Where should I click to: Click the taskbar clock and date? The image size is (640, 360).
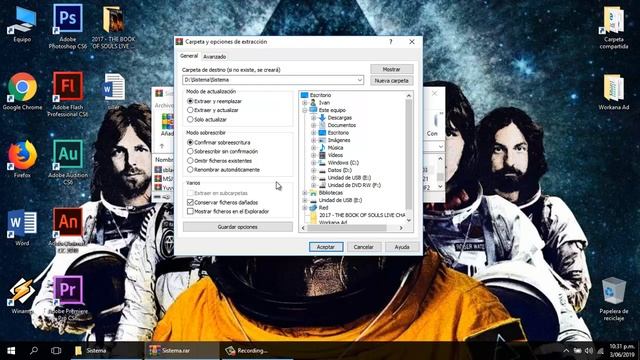tap(622, 351)
